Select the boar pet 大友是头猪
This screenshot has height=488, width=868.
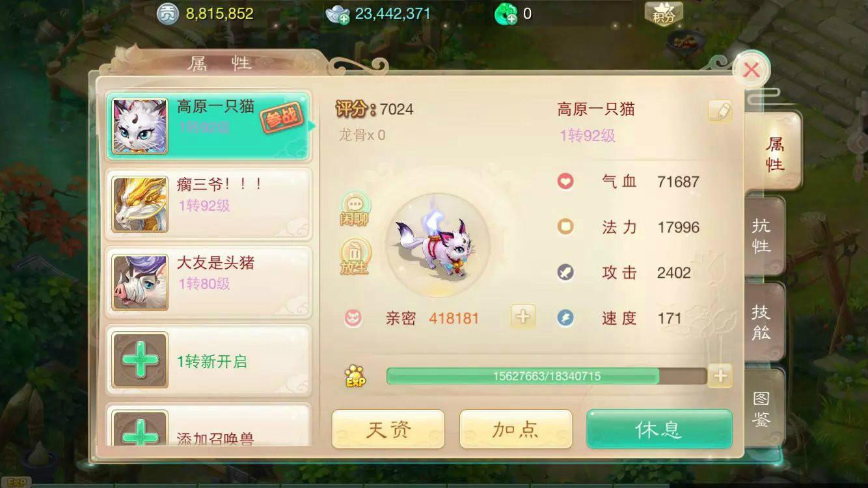click(x=209, y=282)
